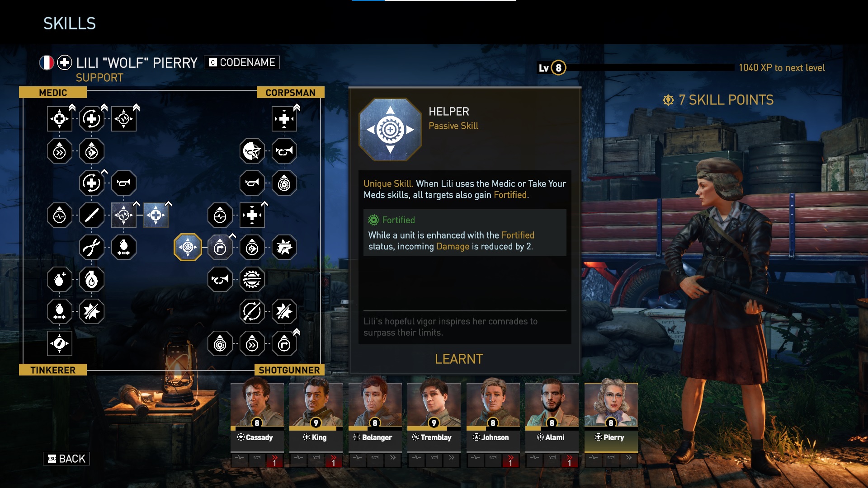Click the star-burst skill icon next to Helper row
Image resolution: width=868 pixels, height=488 pixels.
[x=284, y=247]
